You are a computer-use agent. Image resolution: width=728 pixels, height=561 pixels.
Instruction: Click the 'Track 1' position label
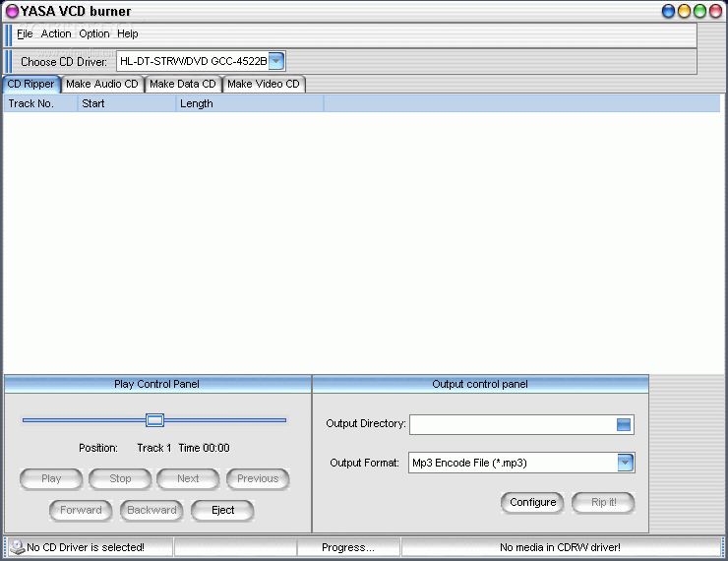[154, 448]
